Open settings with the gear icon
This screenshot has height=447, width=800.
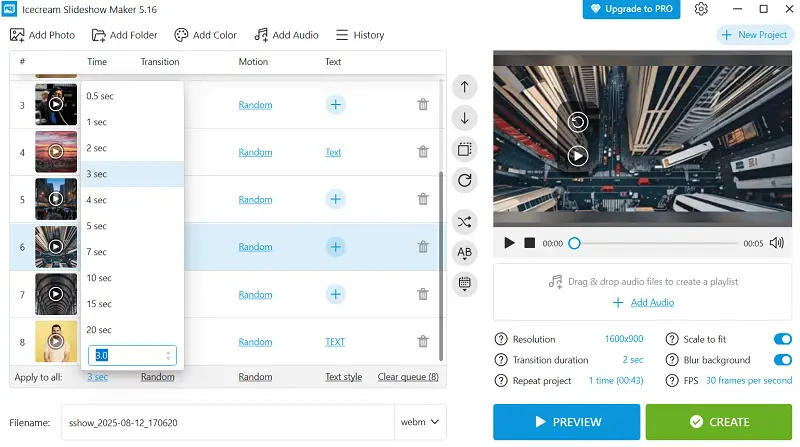click(701, 9)
